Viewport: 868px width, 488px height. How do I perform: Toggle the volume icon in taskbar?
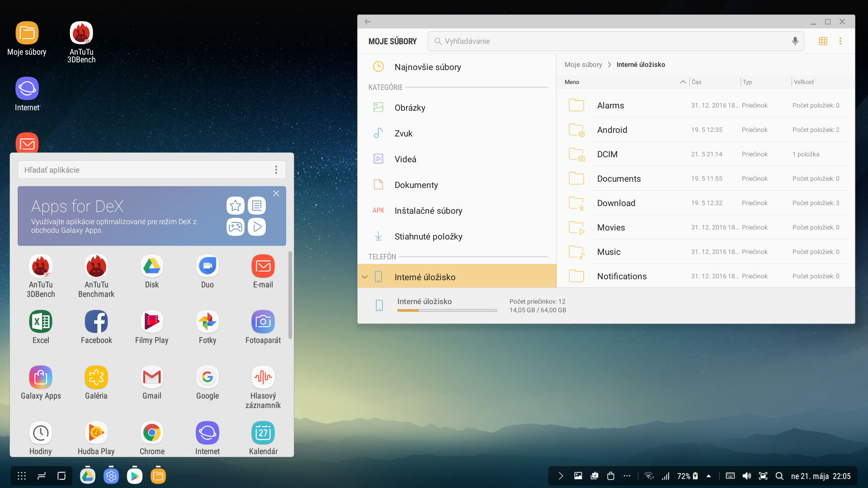click(746, 476)
